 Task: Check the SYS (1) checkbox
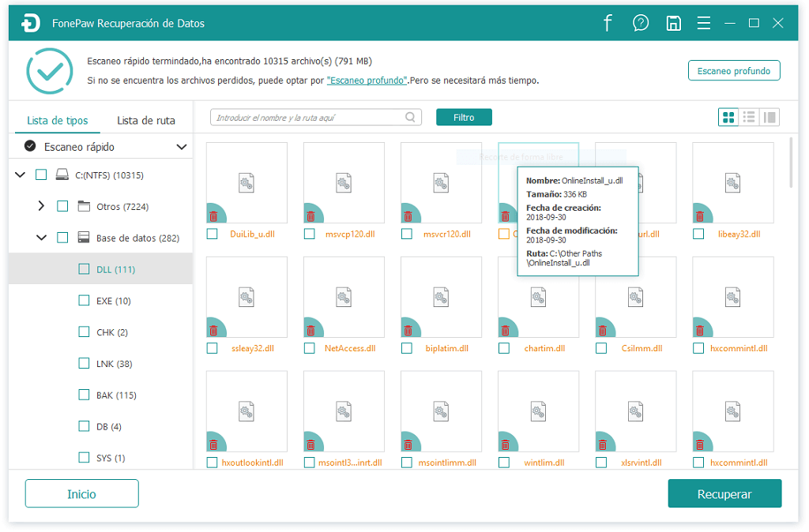[x=84, y=457]
